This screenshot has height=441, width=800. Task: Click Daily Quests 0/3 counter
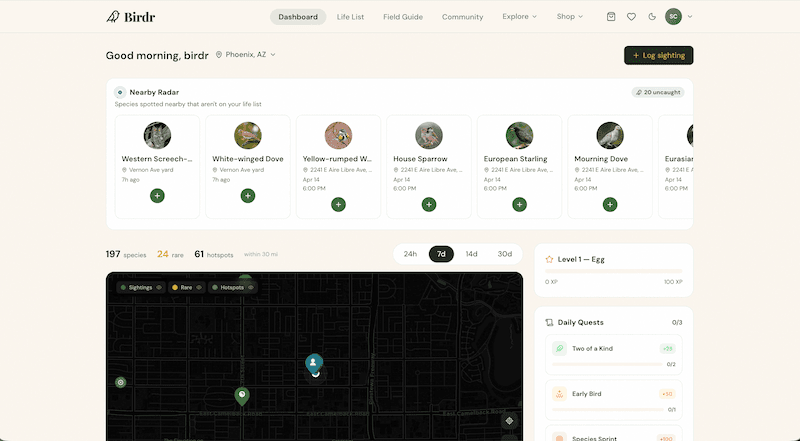(x=677, y=323)
